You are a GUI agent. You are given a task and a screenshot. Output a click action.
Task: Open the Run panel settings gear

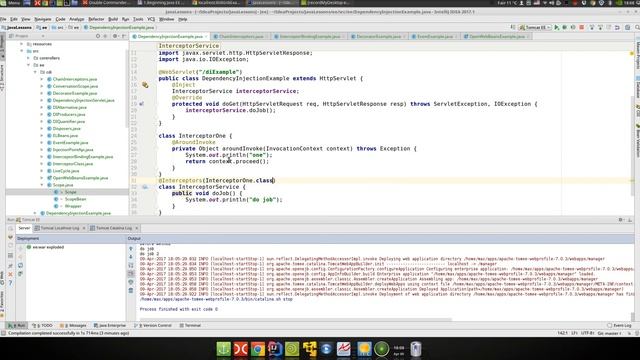tap(621, 220)
